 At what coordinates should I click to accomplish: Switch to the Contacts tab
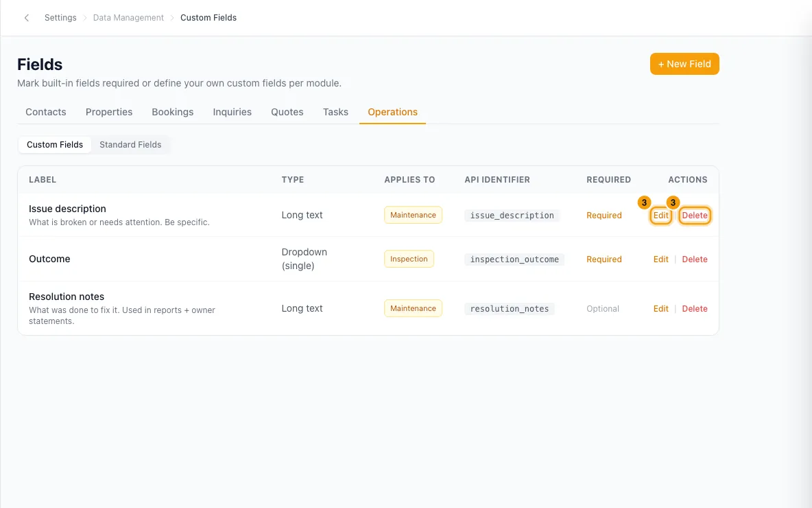point(45,112)
